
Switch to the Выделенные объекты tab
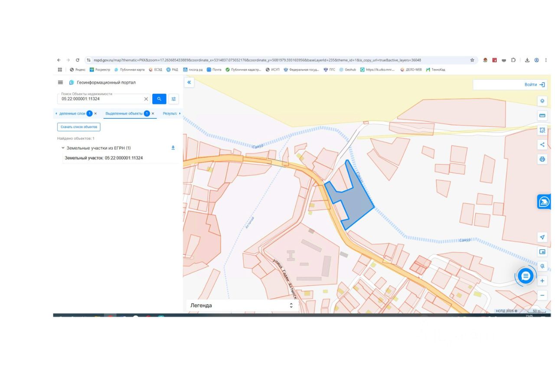(x=124, y=113)
